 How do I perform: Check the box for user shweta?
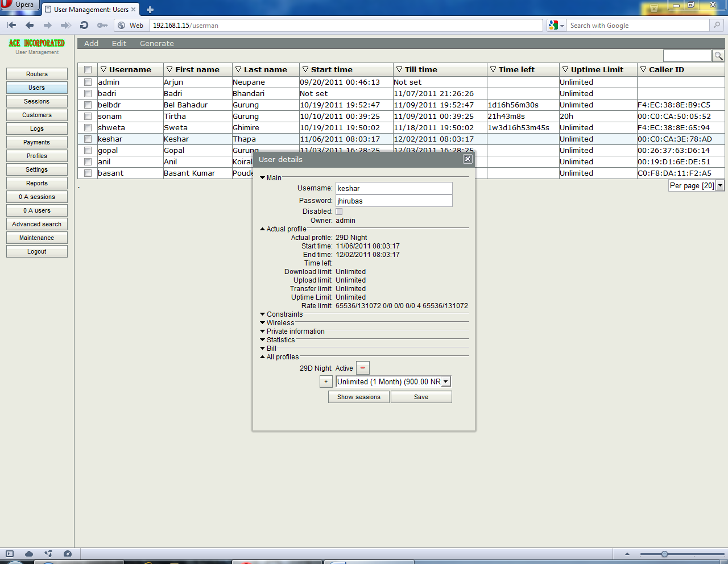pos(88,127)
